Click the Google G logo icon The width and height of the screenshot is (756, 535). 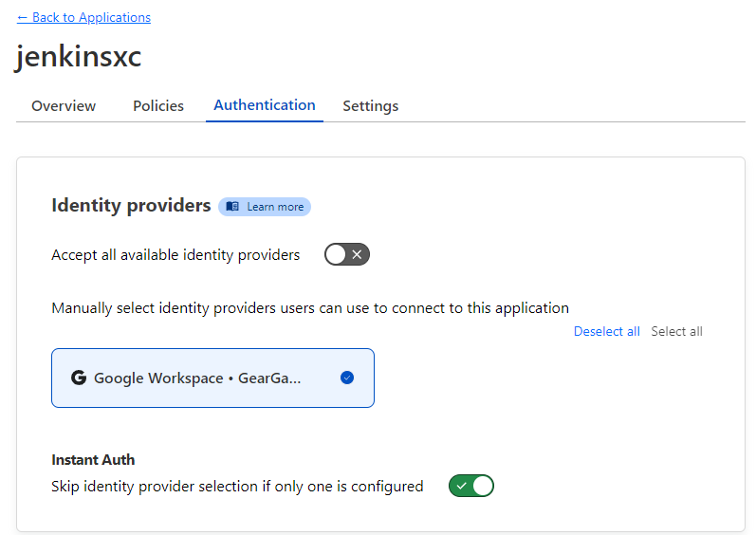pyautogui.click(x=79, y=378)
